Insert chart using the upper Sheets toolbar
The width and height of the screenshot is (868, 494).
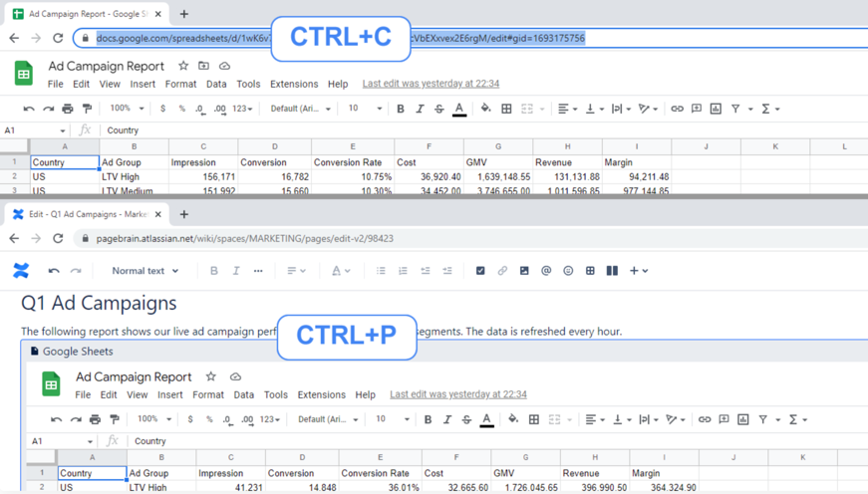point(716,109)
